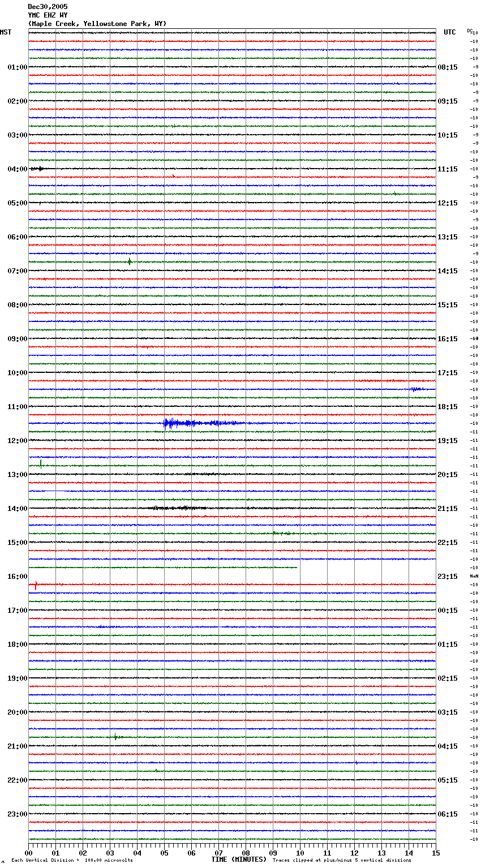Click the '08:00' MST hour label

coord(18,305)
